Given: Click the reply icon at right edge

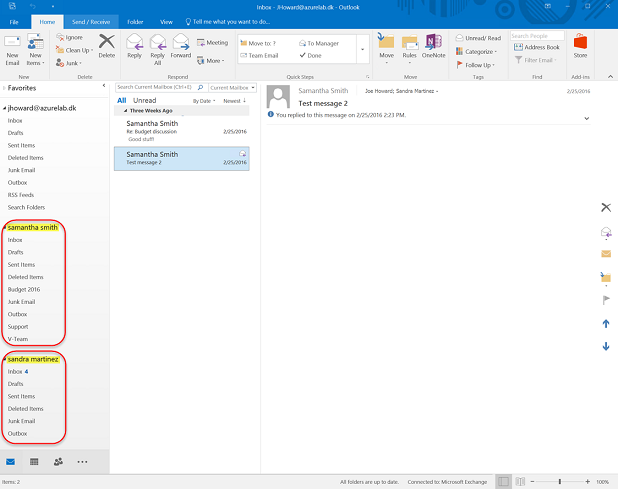Looking at the screenshot, I should click(606, 232).
